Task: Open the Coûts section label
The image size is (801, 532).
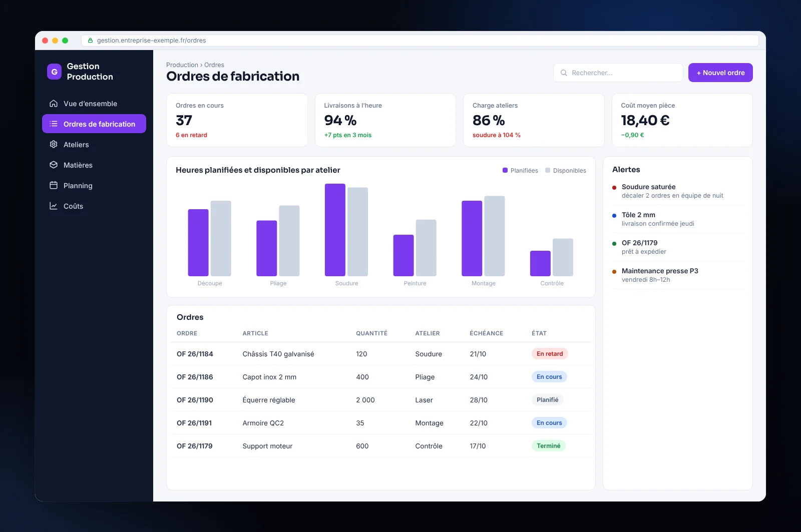Action: coord(73,206)
